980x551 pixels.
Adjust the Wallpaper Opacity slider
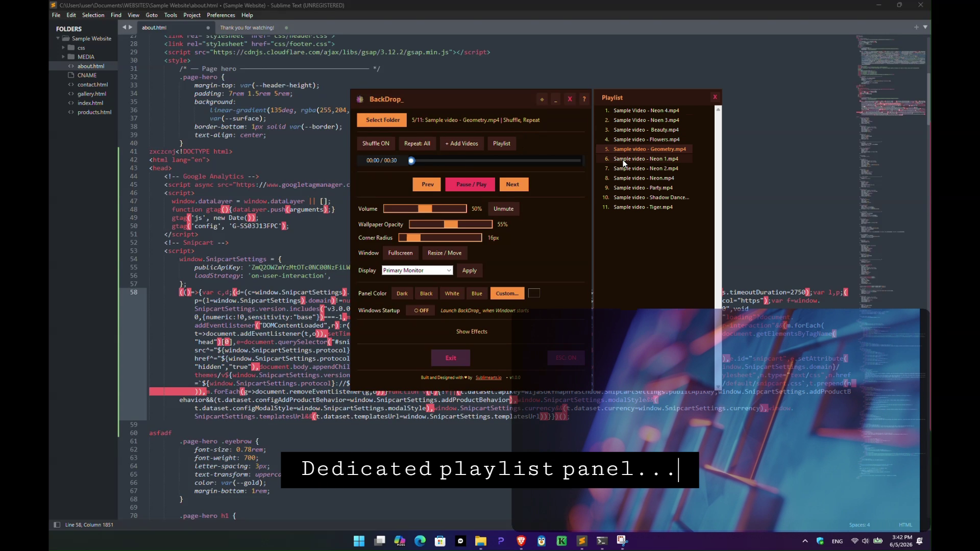point(451,224)
